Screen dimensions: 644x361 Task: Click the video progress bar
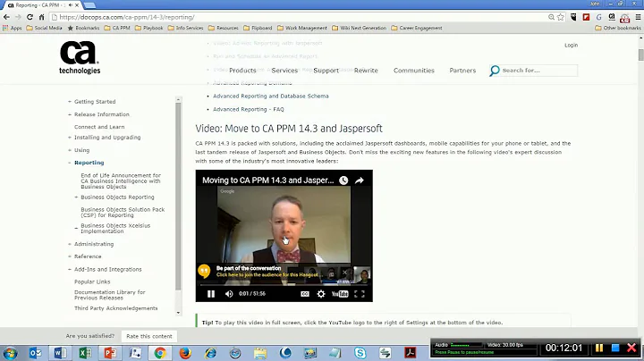[x=284, y=284]
